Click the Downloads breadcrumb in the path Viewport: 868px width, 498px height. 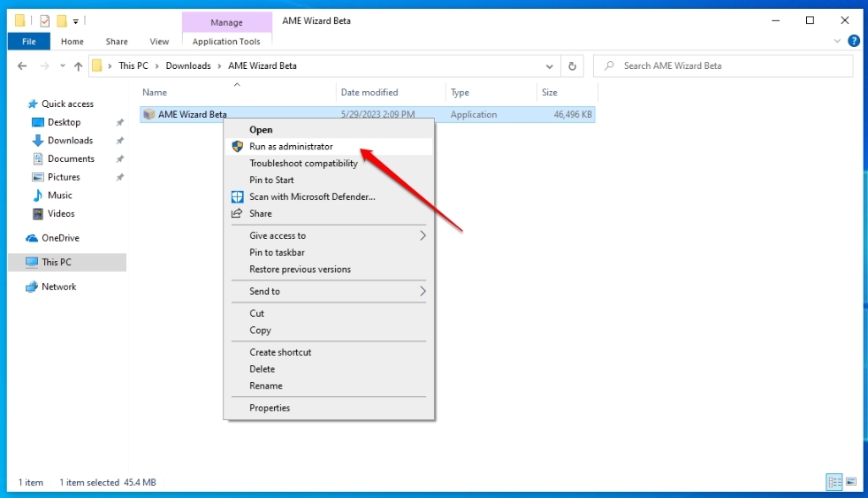point(188,66)
